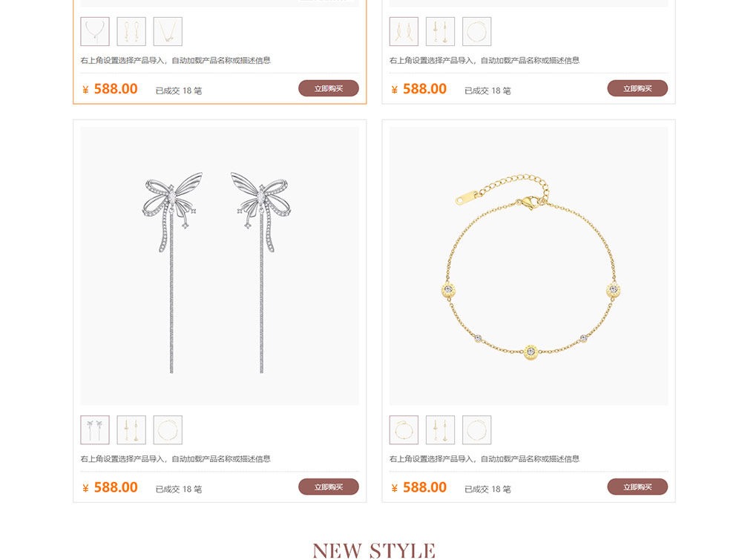Viewport: 742px width, 560px height.
Task: Choose round bangle thumbnail under bracelet product
Action: [x=477, y=430]
